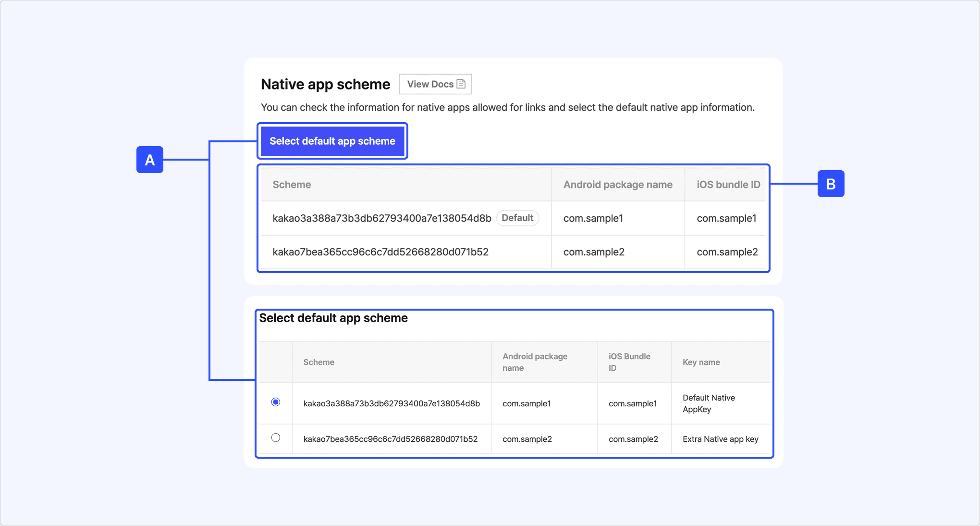
Task: Click the B annotation marker
Action: 831,184
